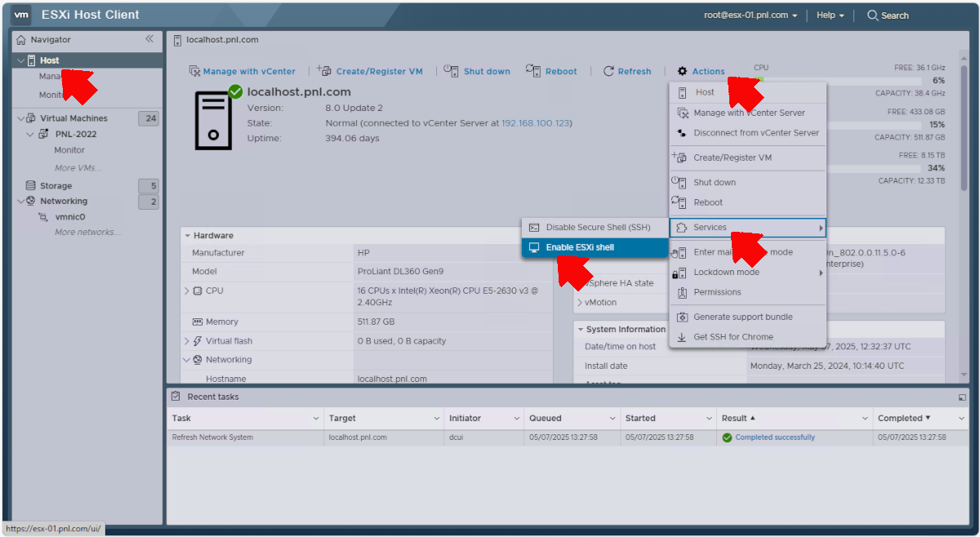Collapse the System Information section
Image resolution: width=980 pixels, height=537 pixels.
[x=580, y=330]
